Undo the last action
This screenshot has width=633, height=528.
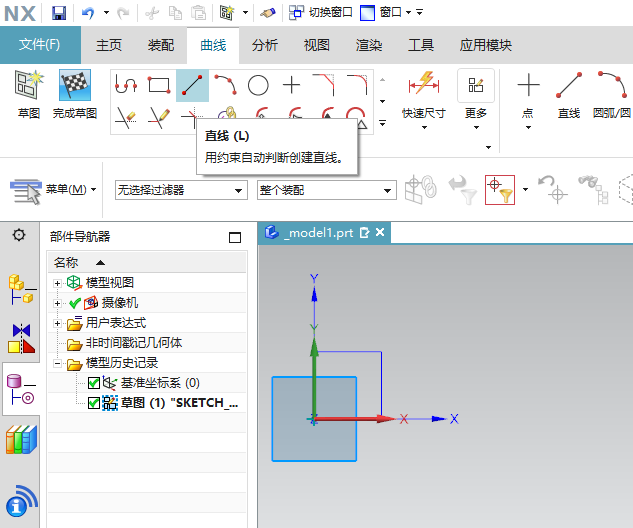tap(88, 13)
